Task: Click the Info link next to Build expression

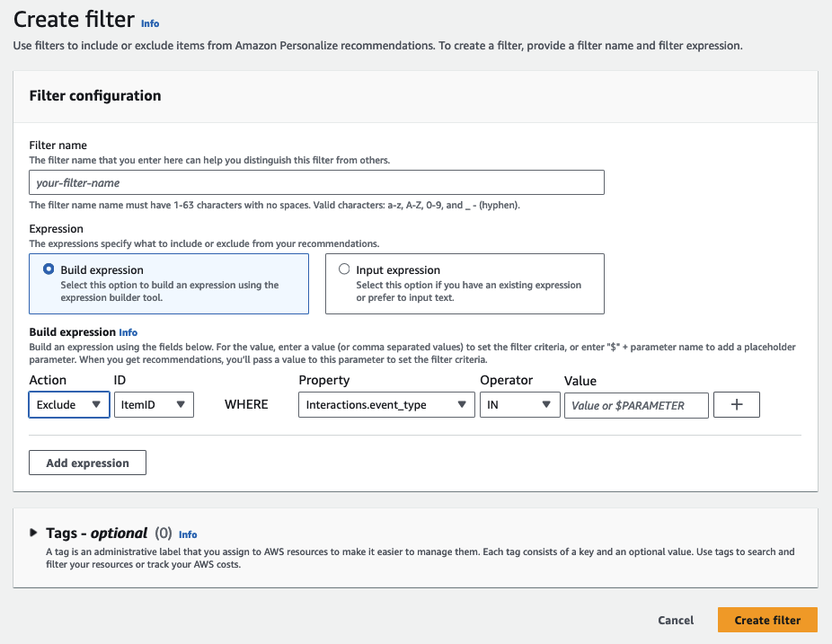Action: pyautogui.click(x=128, y=332)
